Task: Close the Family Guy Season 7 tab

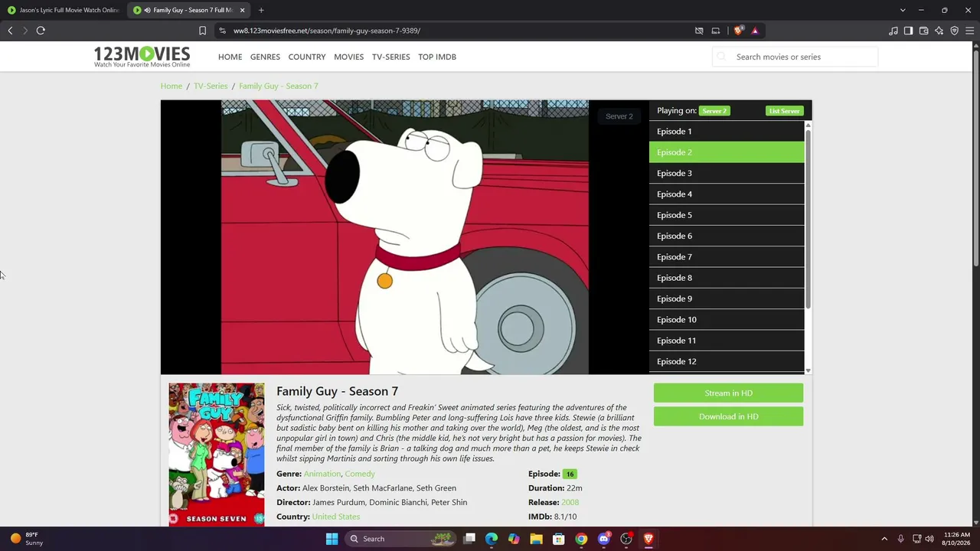Action: (x=243, y=10)
